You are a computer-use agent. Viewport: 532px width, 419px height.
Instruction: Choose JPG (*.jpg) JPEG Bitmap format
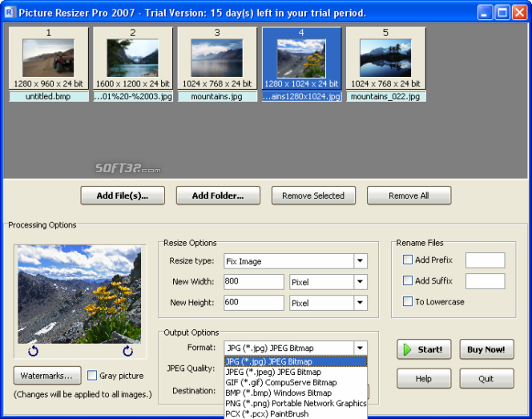point(296,361)
